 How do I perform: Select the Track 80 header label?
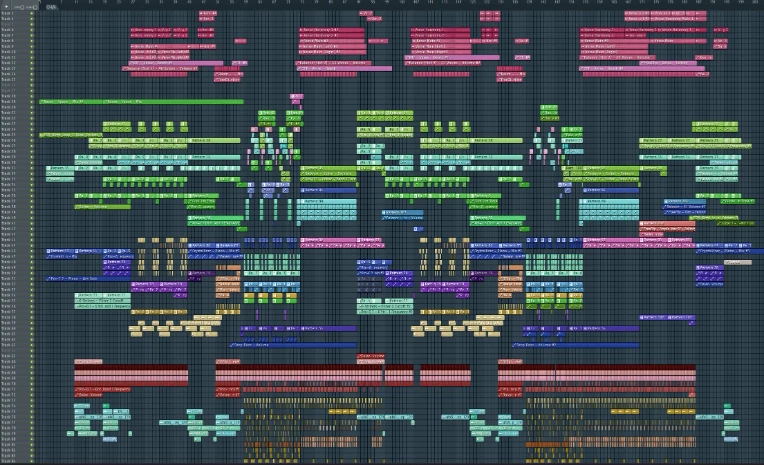point(8,439)
